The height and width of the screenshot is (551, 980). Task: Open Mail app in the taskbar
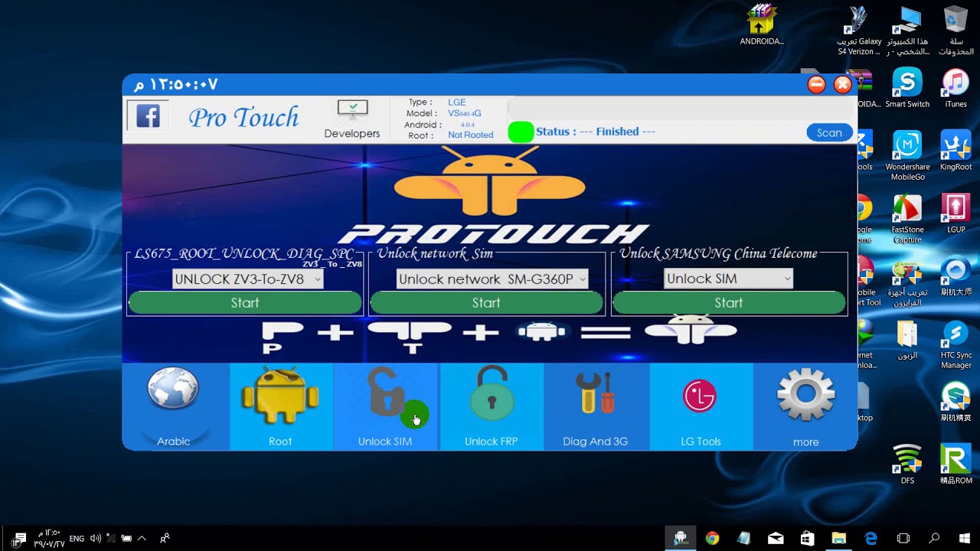point(776,539)
